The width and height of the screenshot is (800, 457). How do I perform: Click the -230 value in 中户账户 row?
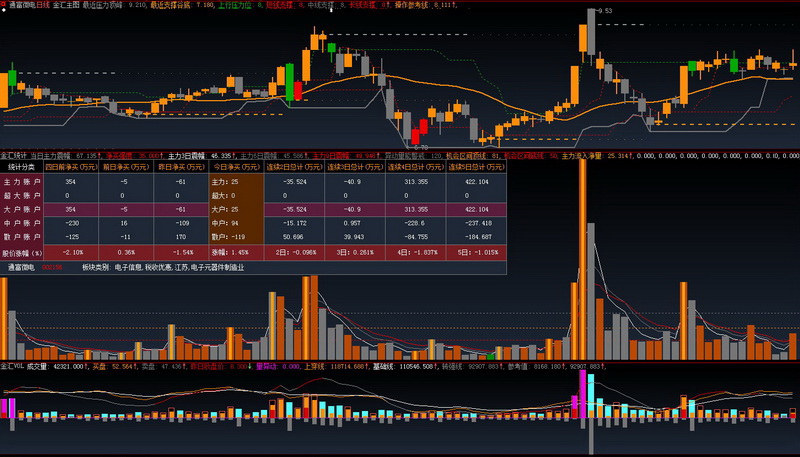tap(71, 223)
